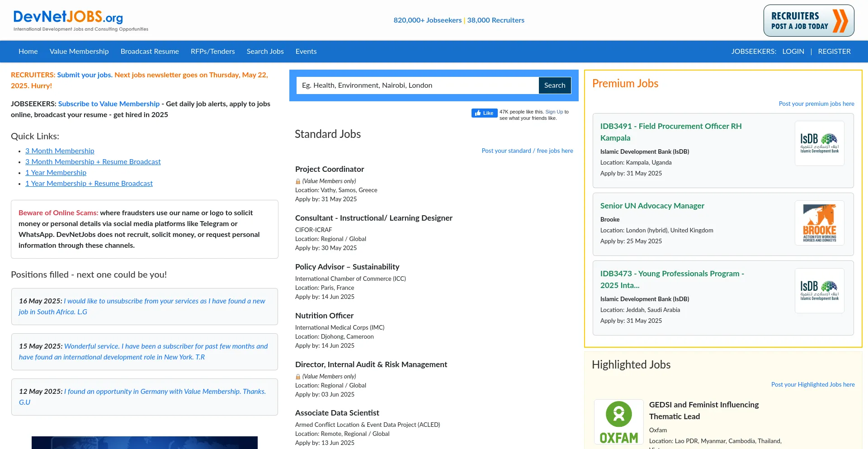The height and width of the screenshot is (449, 868).
Task: Select the 3 Month Membership quick link
Action: tap(60, 151)
